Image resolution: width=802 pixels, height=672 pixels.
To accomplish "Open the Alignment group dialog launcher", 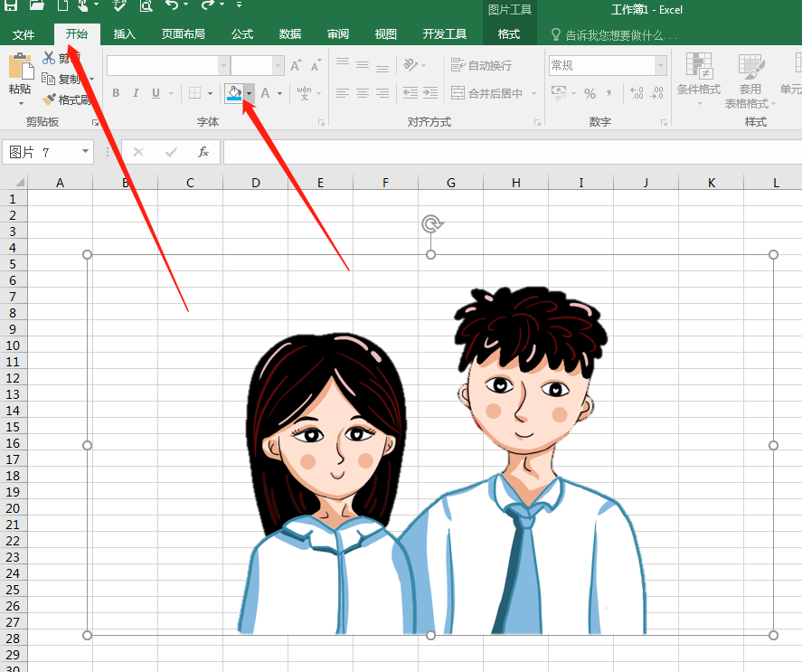I will [537, 122].
